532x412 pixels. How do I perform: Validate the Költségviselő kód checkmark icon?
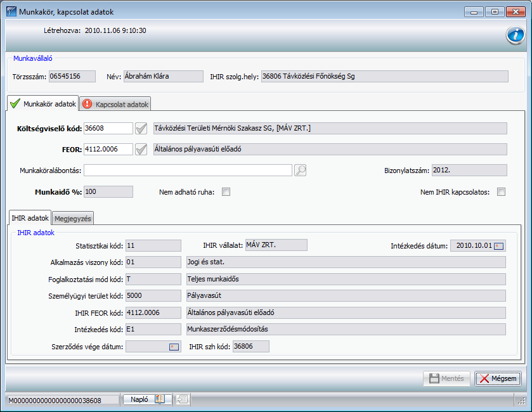click(141, 129)
